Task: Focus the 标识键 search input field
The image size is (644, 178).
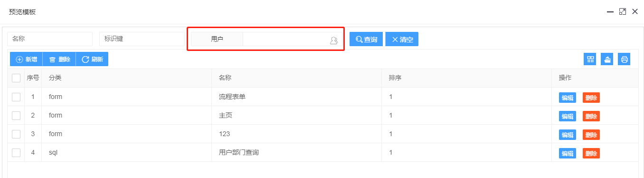Action: [142, 39]
